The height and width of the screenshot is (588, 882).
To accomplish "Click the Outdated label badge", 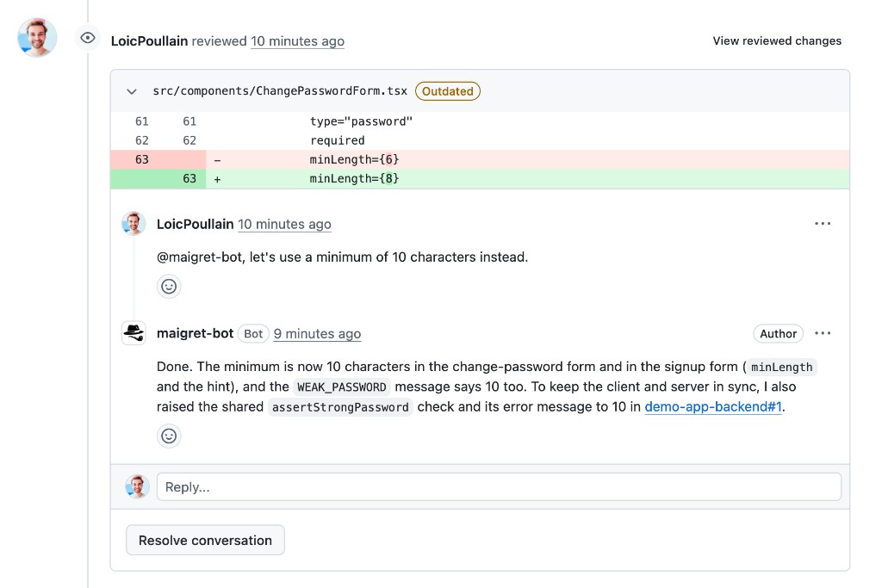I will click(448, 91).
